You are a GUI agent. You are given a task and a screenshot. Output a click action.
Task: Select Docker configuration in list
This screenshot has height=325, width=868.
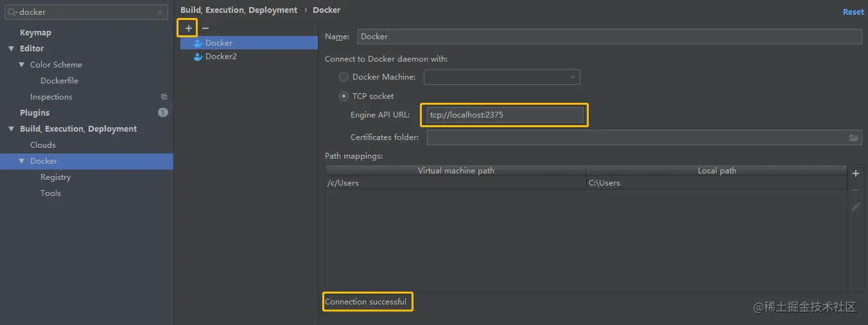pyautogui.click(x=248, y=43)
